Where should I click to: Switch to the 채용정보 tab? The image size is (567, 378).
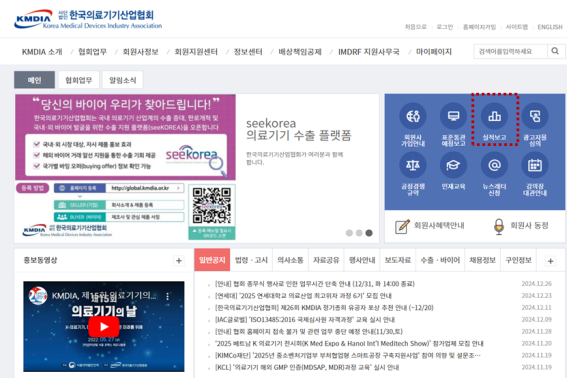pos(482,260)
